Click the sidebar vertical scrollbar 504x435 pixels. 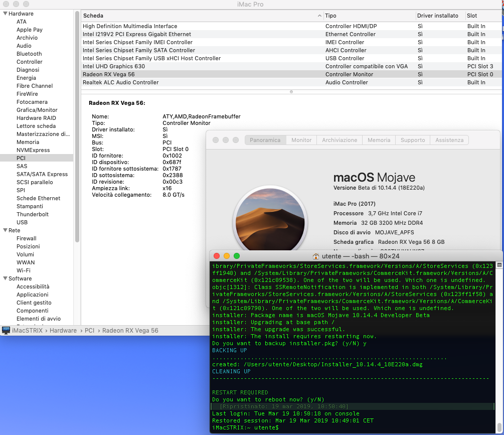[77, 127]
